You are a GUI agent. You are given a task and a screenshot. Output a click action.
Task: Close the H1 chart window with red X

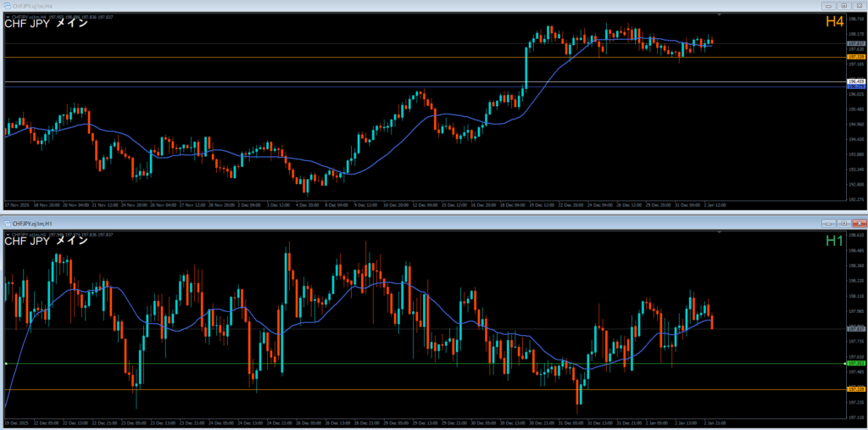tap(859, 223)
